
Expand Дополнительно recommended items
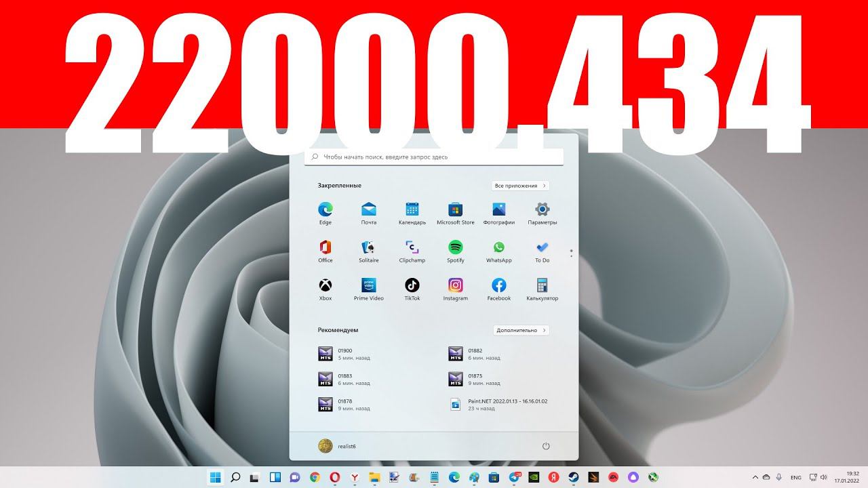[x=520, y=330]
